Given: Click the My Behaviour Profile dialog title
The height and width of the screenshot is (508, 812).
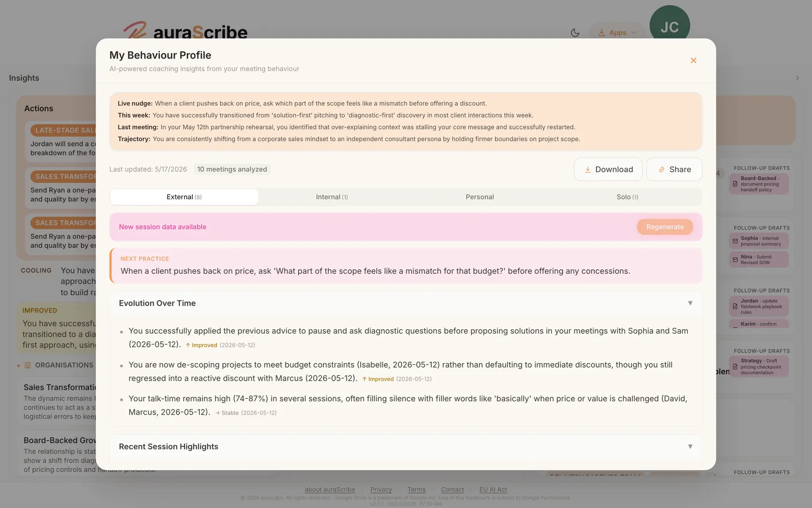Looking at the screenshot, I should point(160,55).
